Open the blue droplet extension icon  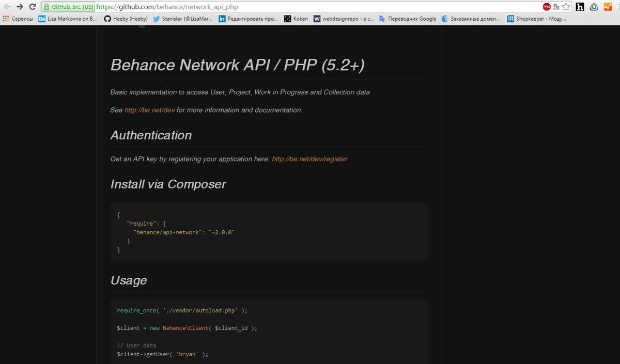594,7
